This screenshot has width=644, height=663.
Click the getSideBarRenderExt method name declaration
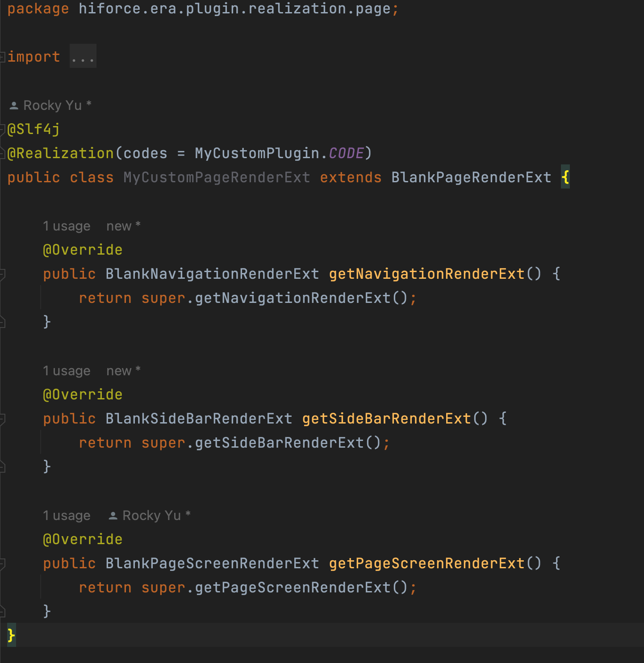pos(386,419)
